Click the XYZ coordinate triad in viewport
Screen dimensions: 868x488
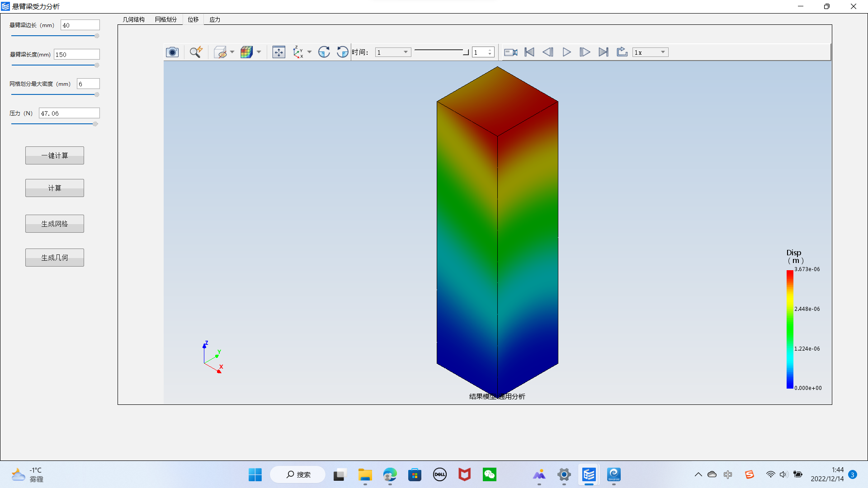(x=212, y=357)
